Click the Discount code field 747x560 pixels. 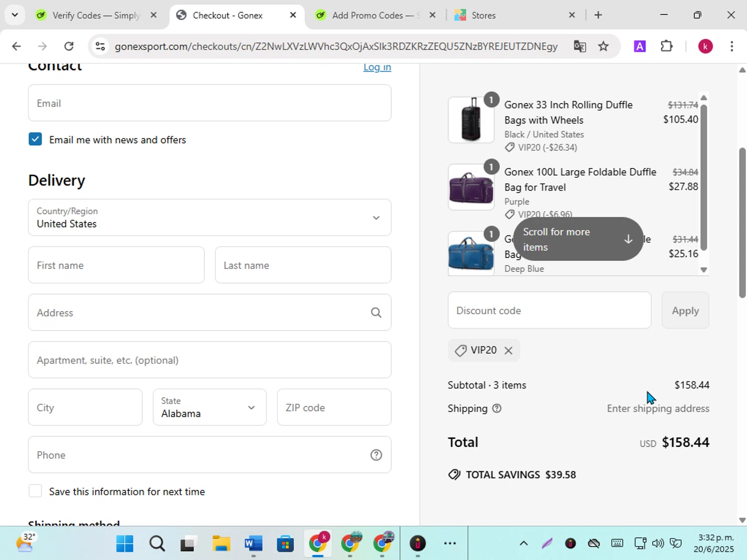point(549,311)
